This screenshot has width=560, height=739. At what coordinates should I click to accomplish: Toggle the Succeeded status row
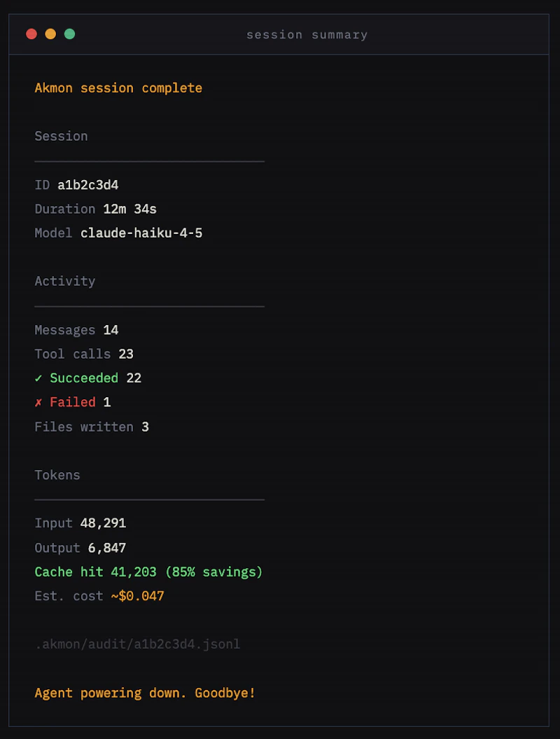[87, 378]
